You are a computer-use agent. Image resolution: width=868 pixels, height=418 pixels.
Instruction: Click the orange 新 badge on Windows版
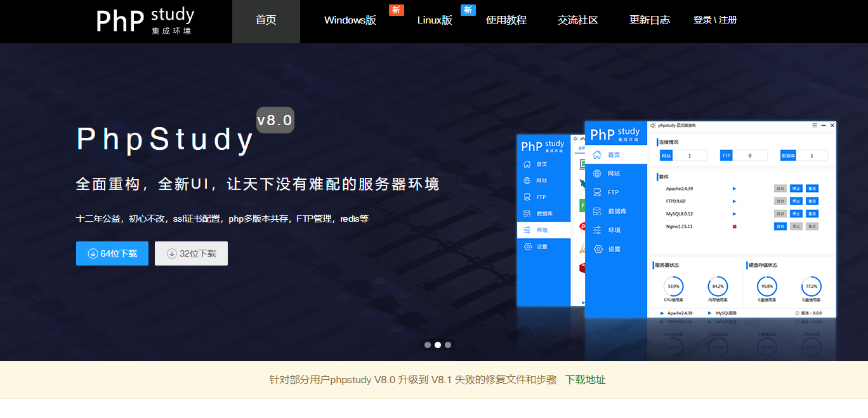[x=397, y=10]
